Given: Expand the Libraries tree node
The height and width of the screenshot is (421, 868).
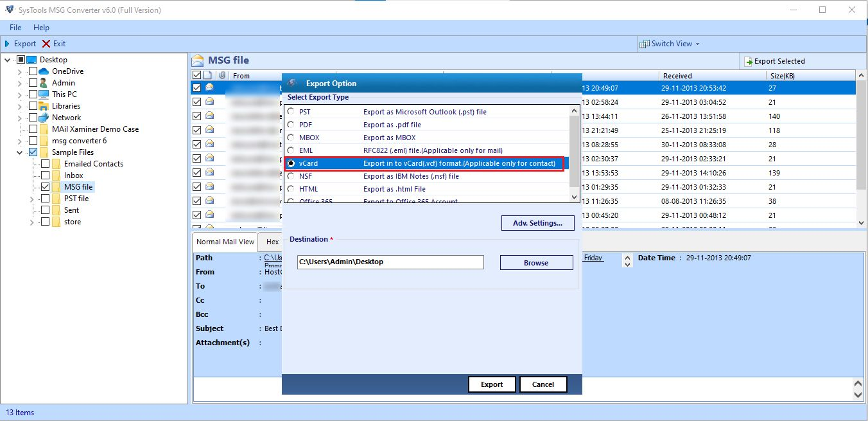Looking at the screenshot, I should 20,106.
